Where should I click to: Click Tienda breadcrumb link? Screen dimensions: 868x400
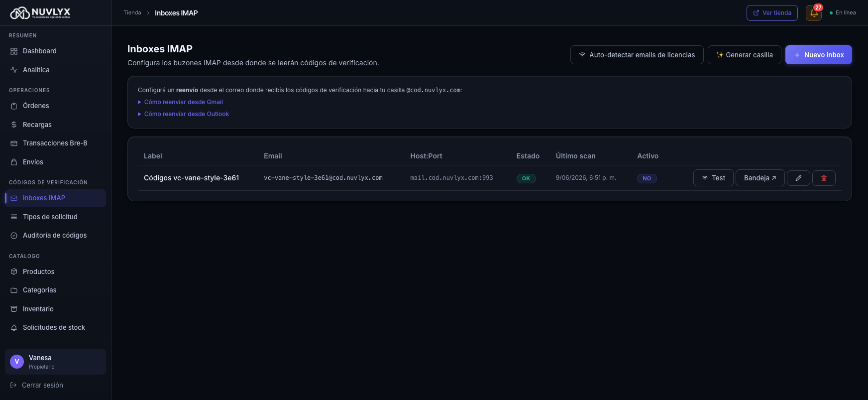pos(132,13)
